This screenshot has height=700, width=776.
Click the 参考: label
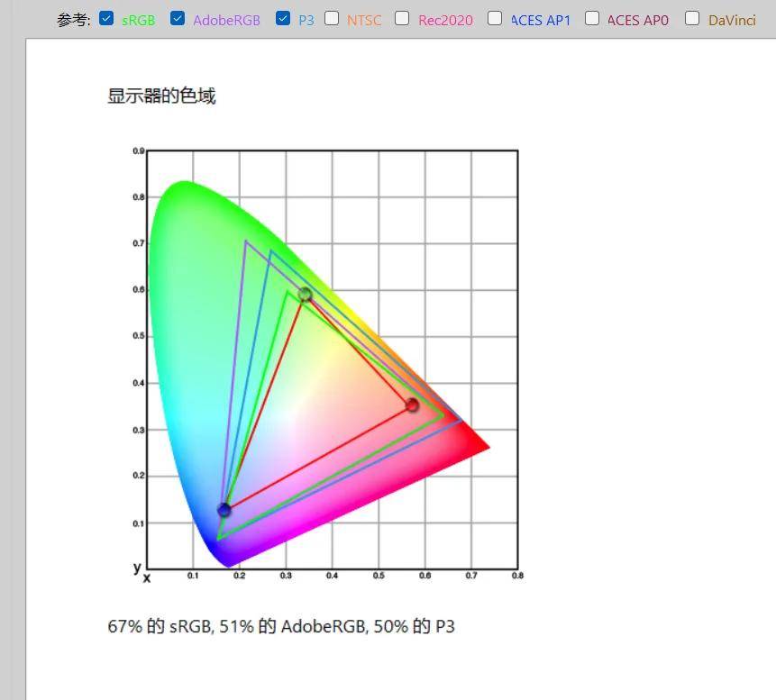(74, 20)
